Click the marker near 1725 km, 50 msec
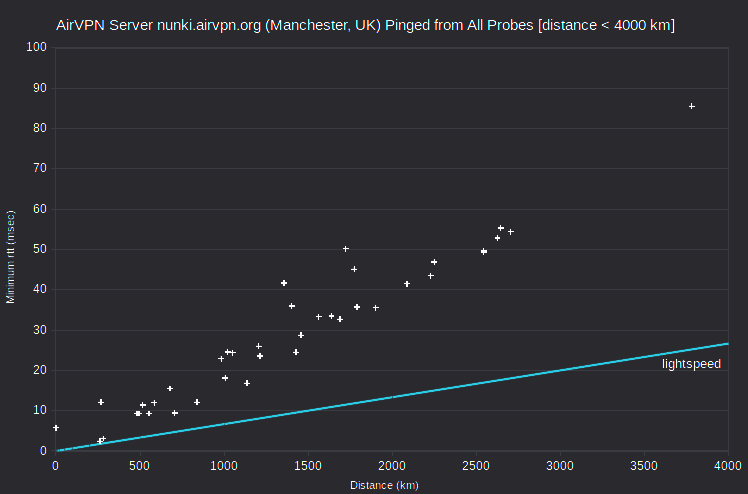Image resolution: width=748 pixels, height=494 pixels. pos(346,249)
